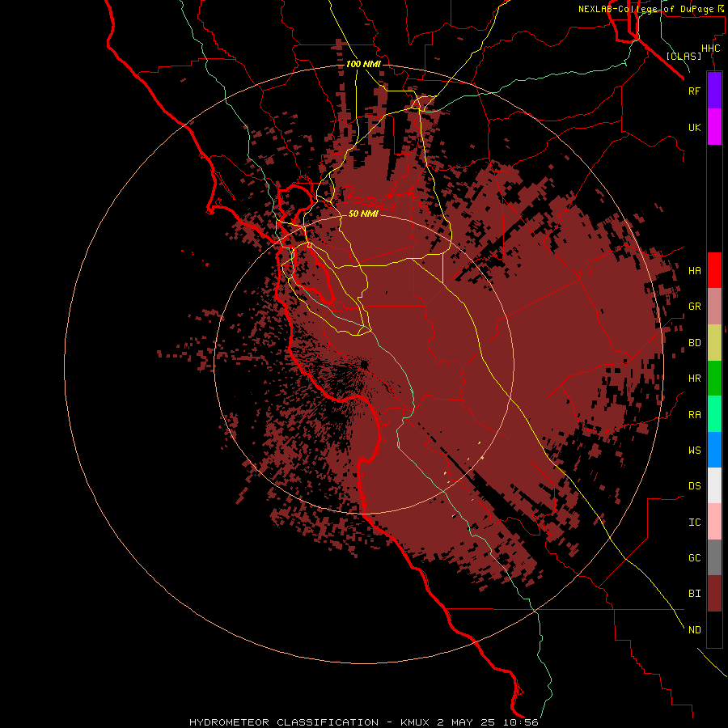
Task: Click the DS legend label
Action: (694, 486)
